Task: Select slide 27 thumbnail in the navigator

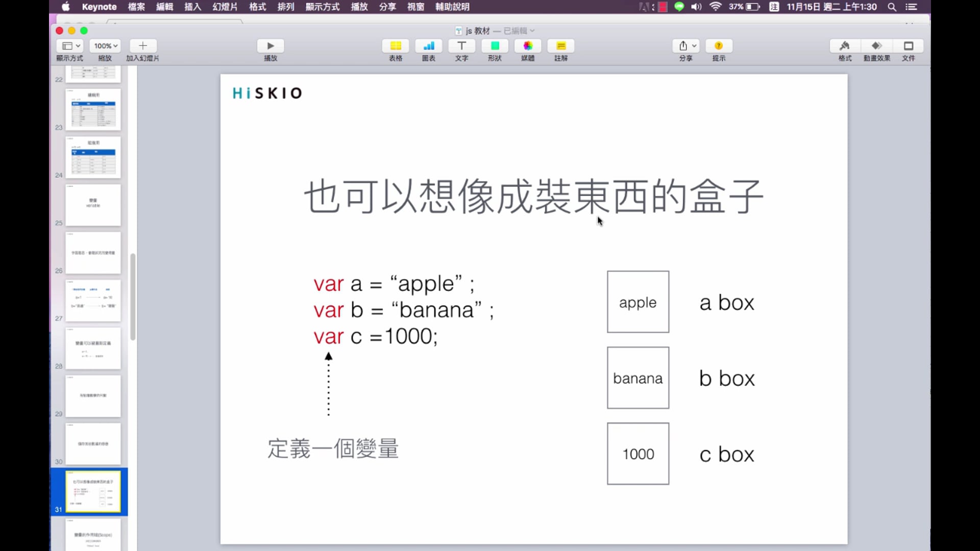Action: [x=93, y=300]
